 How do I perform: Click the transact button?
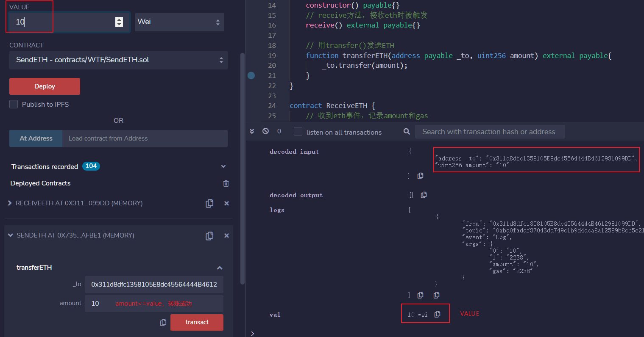tap(197, 322)
